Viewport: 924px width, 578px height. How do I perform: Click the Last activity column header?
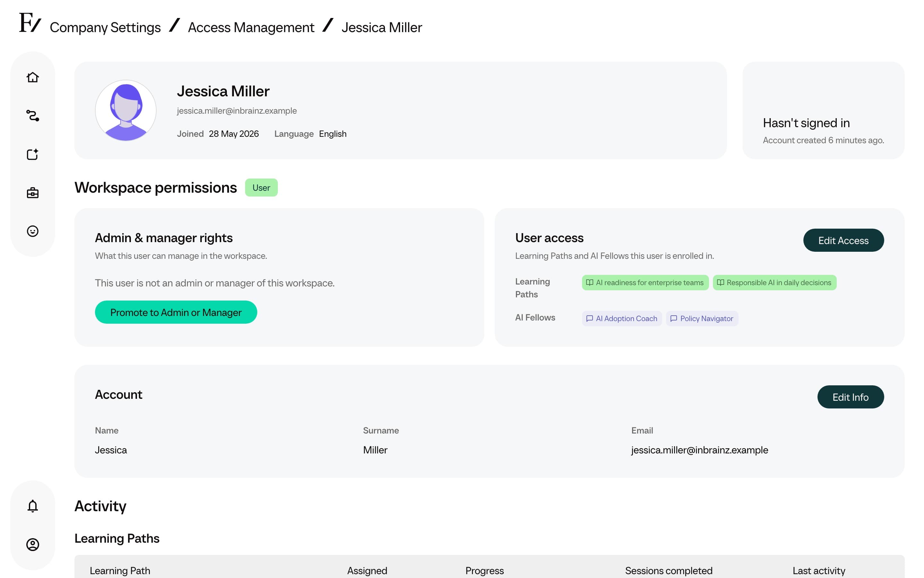point(819,571)
